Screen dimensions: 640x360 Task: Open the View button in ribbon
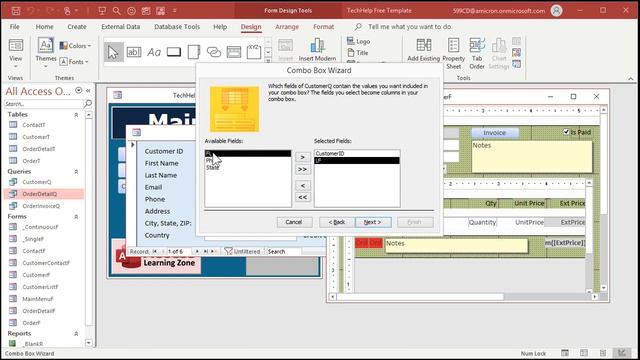tap(16, 53)
